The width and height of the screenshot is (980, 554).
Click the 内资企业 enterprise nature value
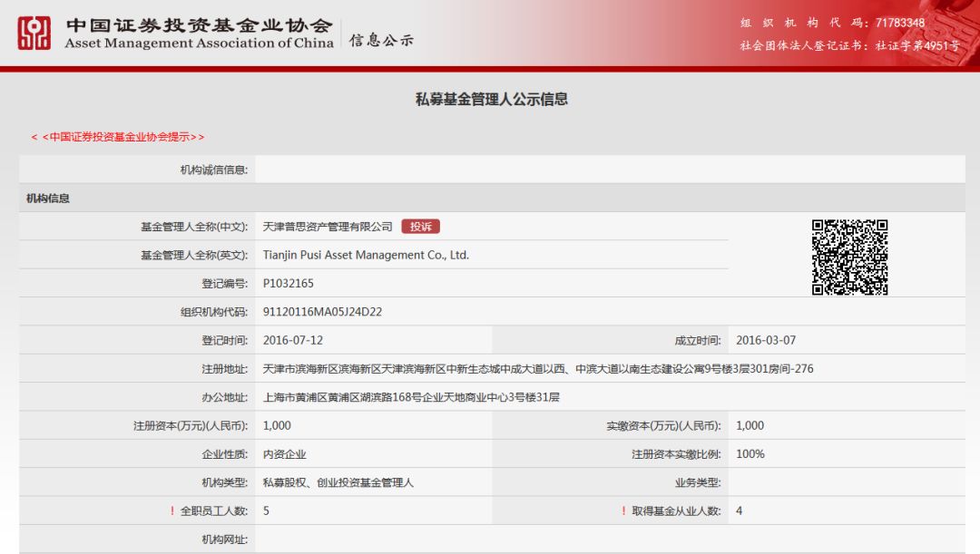[x=284, y=454]
